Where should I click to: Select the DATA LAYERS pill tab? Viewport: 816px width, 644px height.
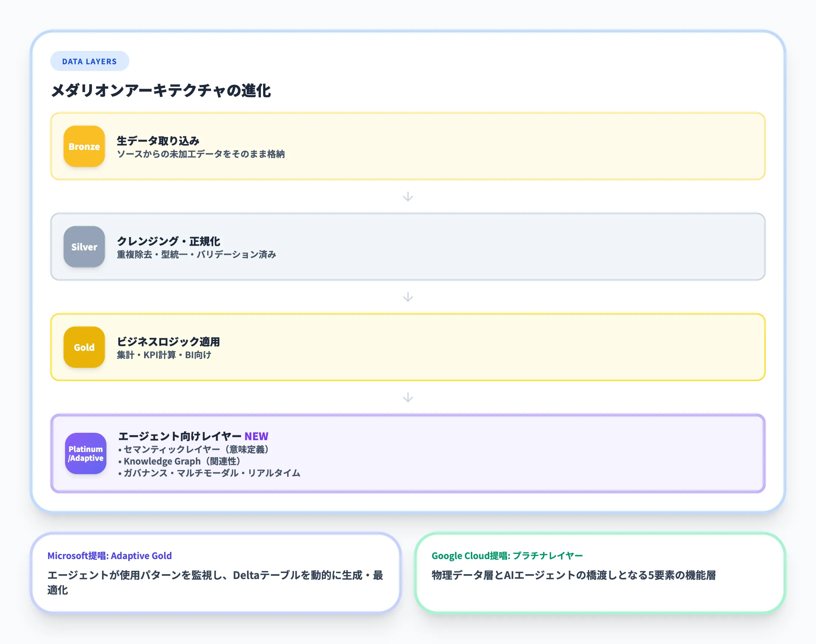(x=89, y=61)
